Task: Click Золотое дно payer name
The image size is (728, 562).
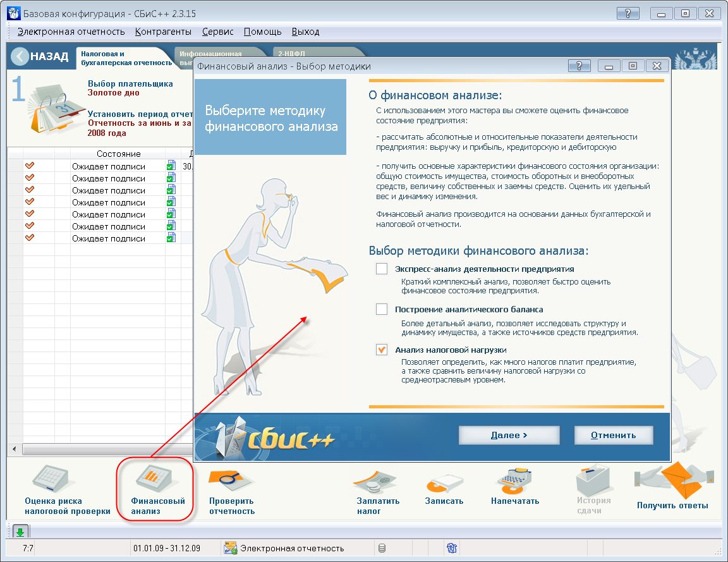Action: 114,92
